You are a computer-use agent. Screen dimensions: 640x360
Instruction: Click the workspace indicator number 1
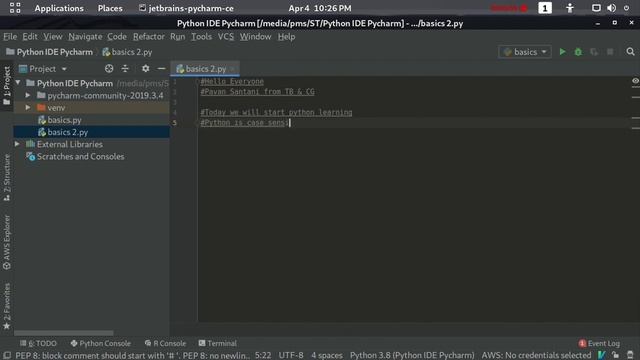click(545, 8)
